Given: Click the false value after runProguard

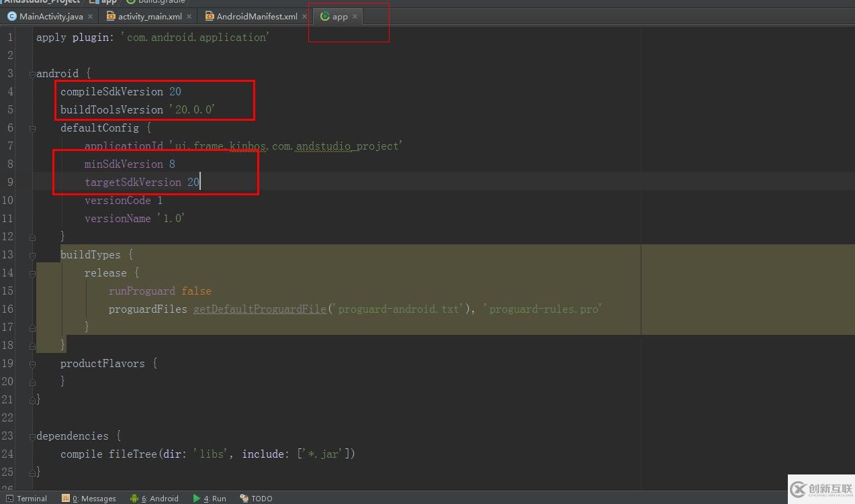Looking at the screenshot, I should pos(196,291).
